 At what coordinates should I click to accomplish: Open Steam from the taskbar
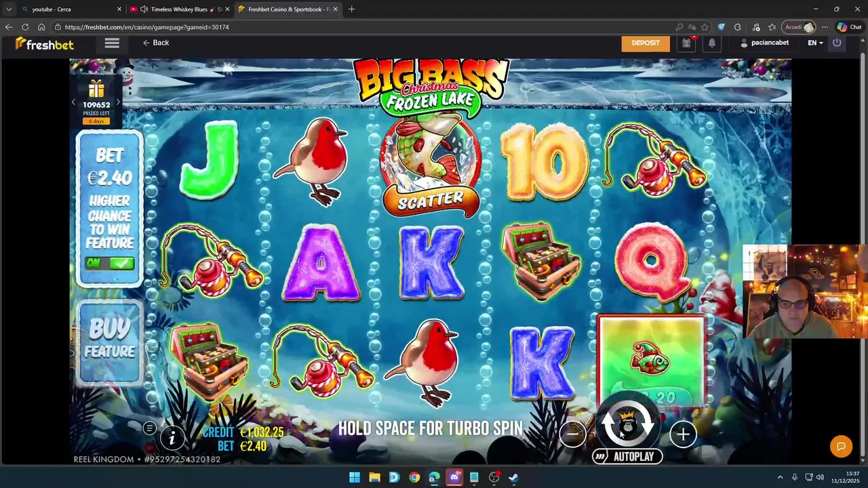[x=514, y=477]
